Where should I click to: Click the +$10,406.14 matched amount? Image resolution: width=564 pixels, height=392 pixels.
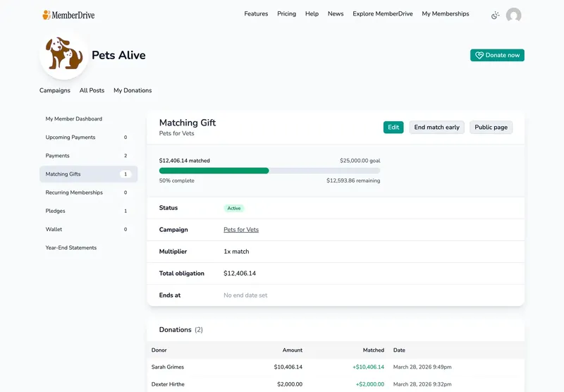click(368, 367)
